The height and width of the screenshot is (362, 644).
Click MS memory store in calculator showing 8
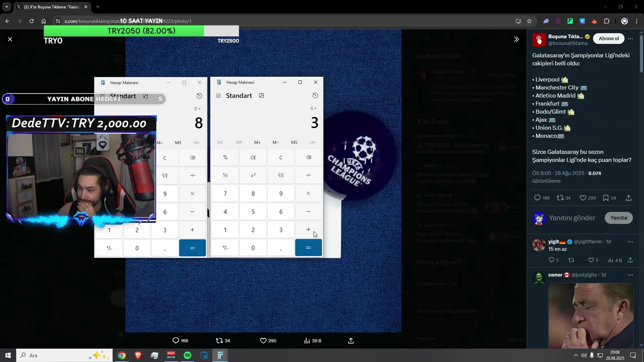(178, 143)
